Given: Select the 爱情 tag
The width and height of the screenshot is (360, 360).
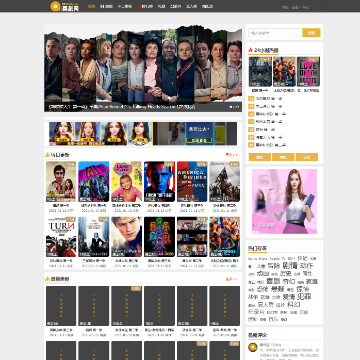Looking at the screenshot, I should [288, 297].
